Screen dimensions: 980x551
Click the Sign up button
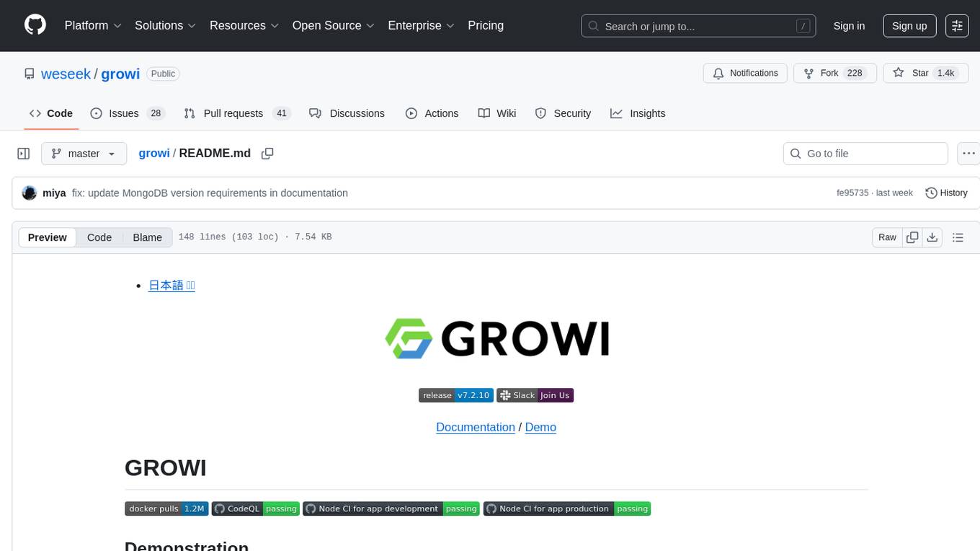coord(909,26)
